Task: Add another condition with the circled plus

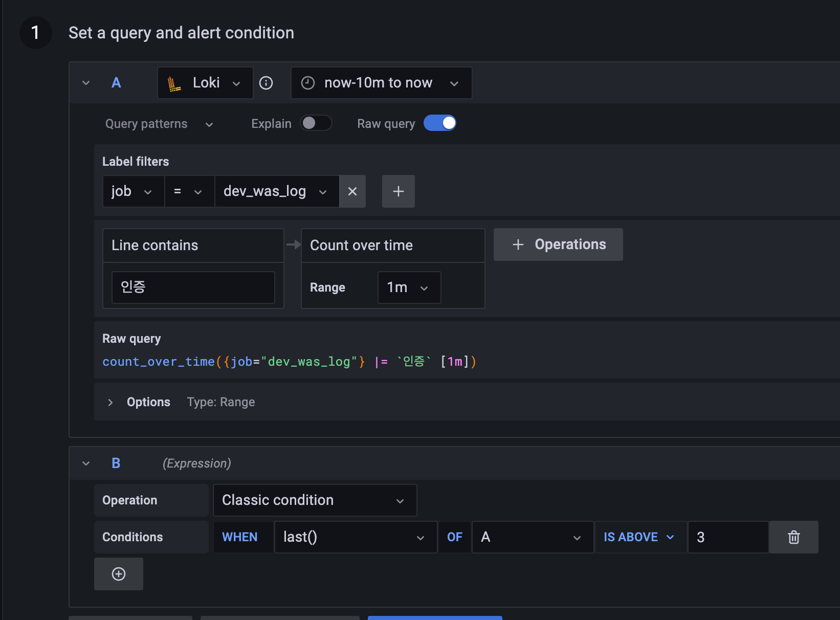Action: coord(119,574)
